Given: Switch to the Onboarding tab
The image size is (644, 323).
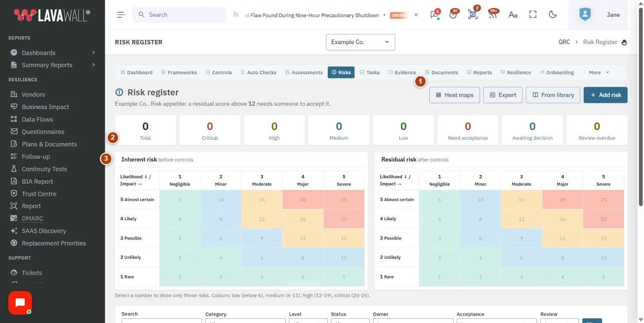Looking at the screenshot, I should (x=557, y=72).
